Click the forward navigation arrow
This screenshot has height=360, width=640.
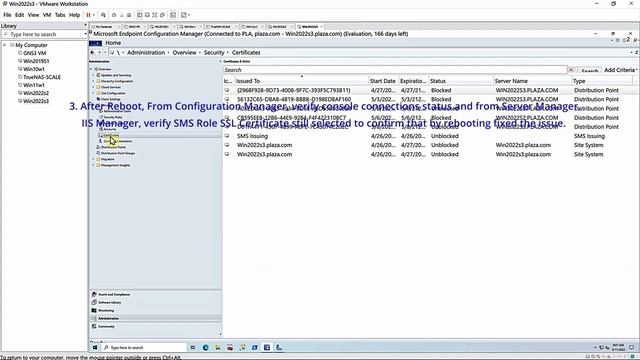[99, 52]
